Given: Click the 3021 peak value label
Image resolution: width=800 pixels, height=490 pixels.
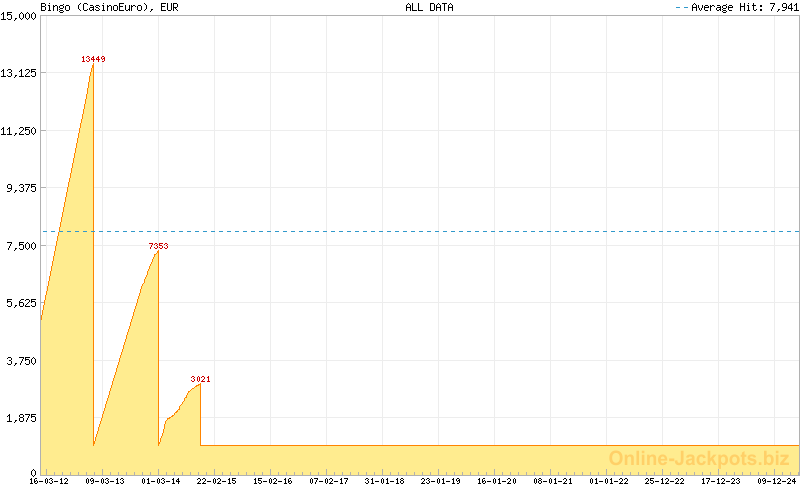Looking at the screenshot, I should click(200, 379).
